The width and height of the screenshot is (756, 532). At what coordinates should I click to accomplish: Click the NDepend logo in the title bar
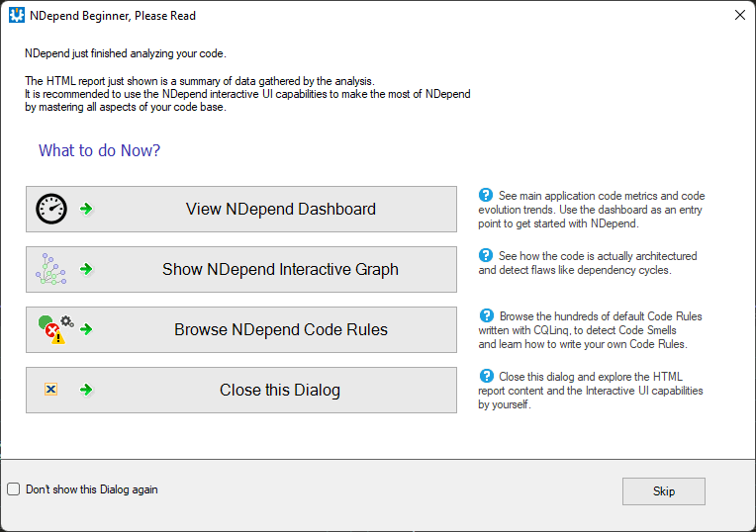pyautogui.click(x=17, y=16)
